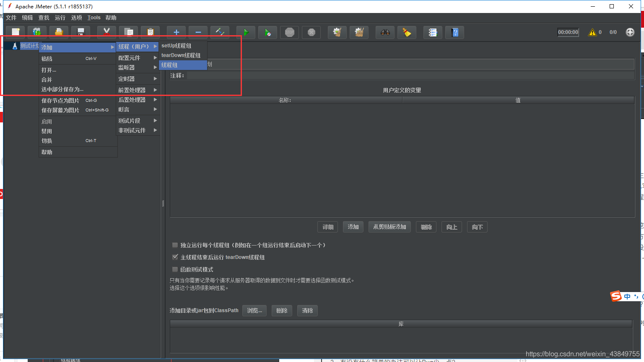
Task: Click the Reset Search brush icon
Action: point(407,32)
